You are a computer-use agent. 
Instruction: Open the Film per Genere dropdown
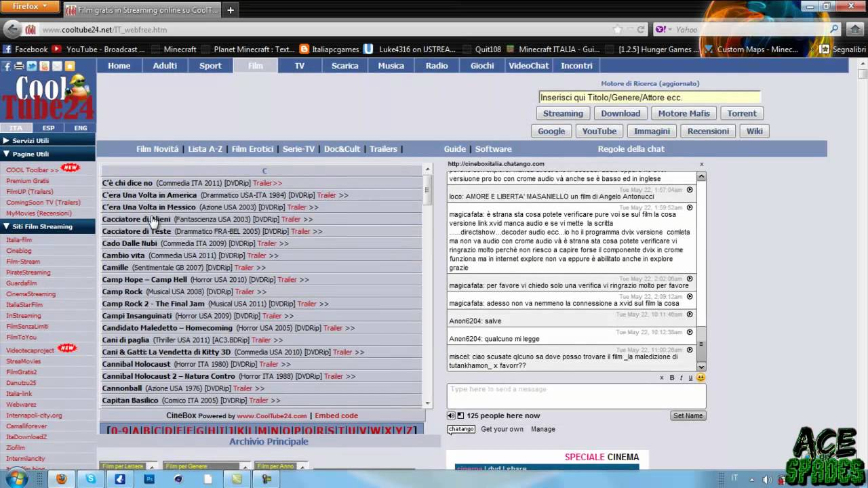click(206, 466)
